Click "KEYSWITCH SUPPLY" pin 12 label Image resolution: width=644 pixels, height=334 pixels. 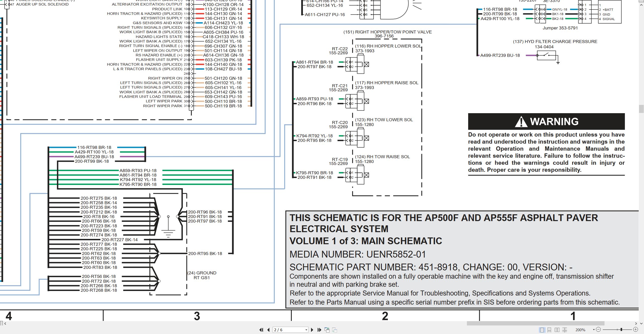point(162,18)
